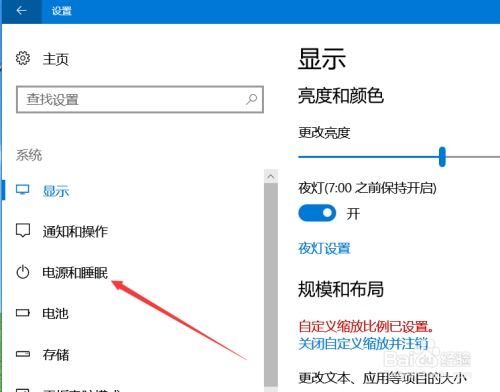Click the Notifications speech bubble icon
The height and width of the screenshot is (392, 500).
23,230
